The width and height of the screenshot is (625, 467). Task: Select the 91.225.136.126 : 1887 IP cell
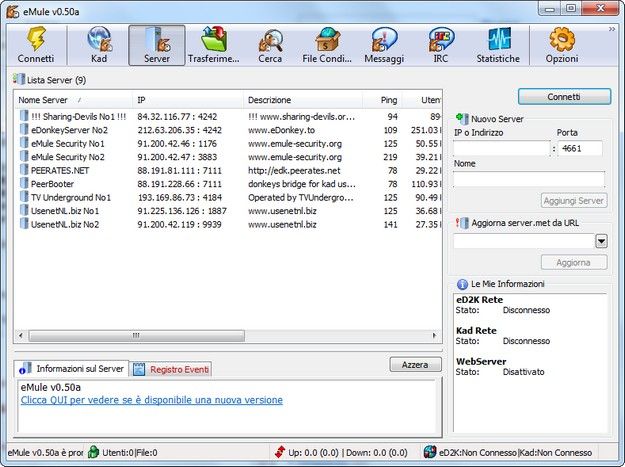pos(182,211)
